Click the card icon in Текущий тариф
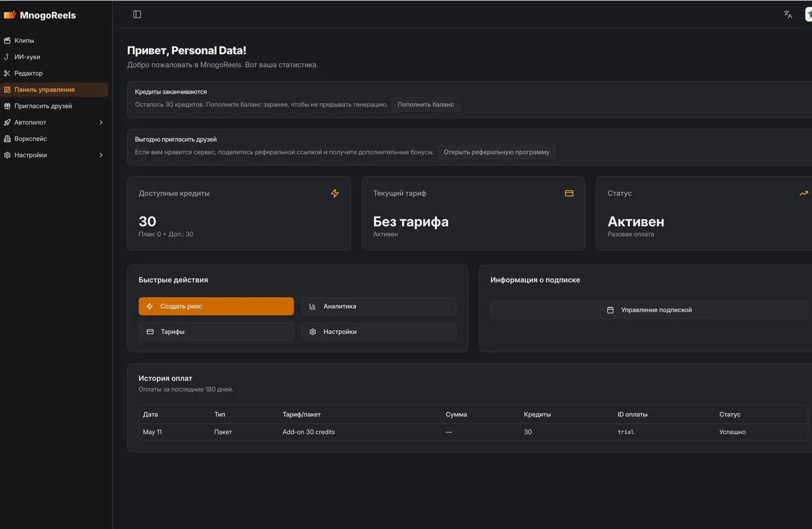The image size is (812, 529). tap(569, 193)
